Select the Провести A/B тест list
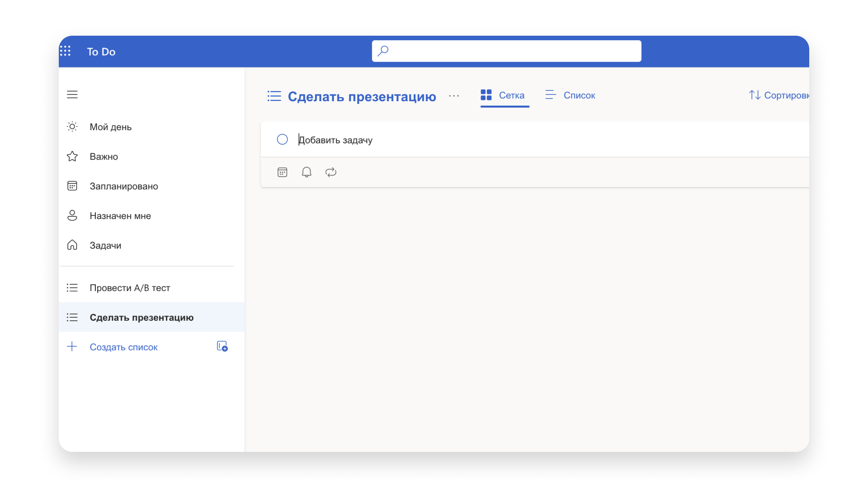This screenshot has height=488, width=868. [x=130, y=288]
